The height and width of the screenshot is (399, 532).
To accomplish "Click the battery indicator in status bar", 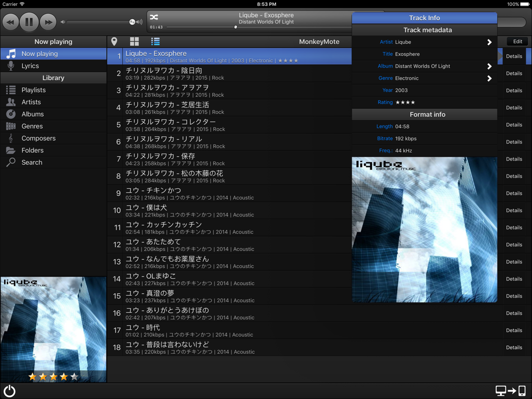I will point(525,4).
